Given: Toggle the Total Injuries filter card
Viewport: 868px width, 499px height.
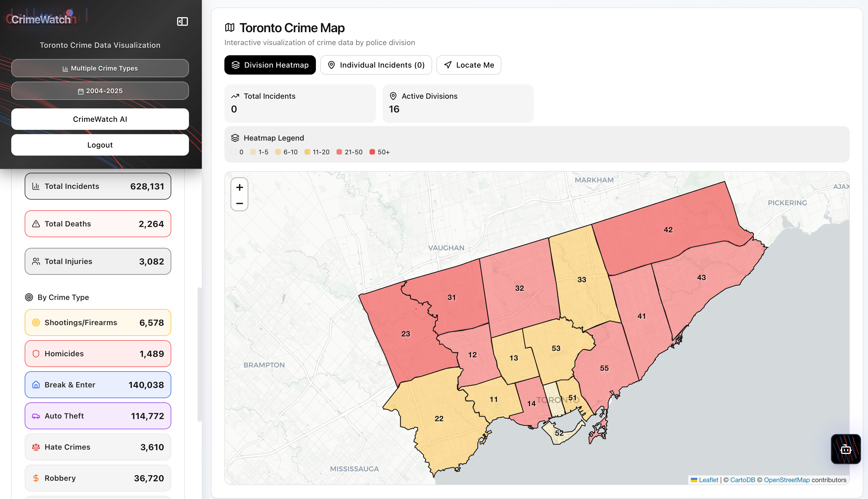Looking at the screenshot, I should 98,262.
